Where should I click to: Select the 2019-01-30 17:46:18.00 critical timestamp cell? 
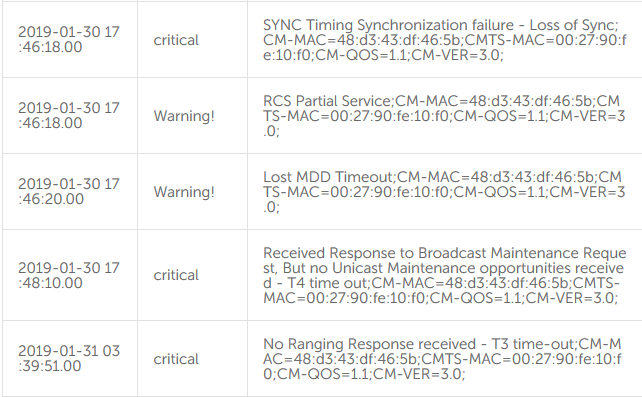[69, 39]
